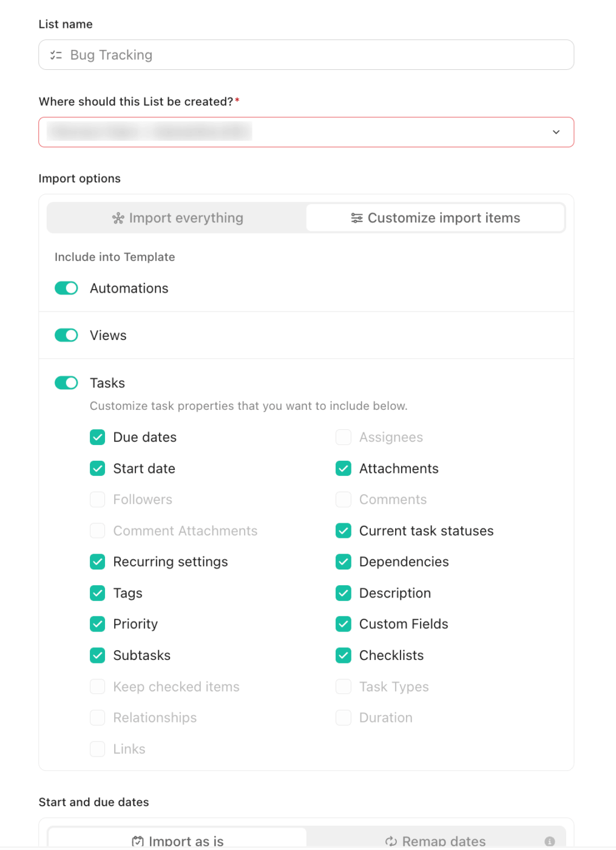Image resolution: width=616 pixels, height=850 pixels.
Task: Turn off the Views toggle
Action: pyautogui.click(x=66, y=335)
